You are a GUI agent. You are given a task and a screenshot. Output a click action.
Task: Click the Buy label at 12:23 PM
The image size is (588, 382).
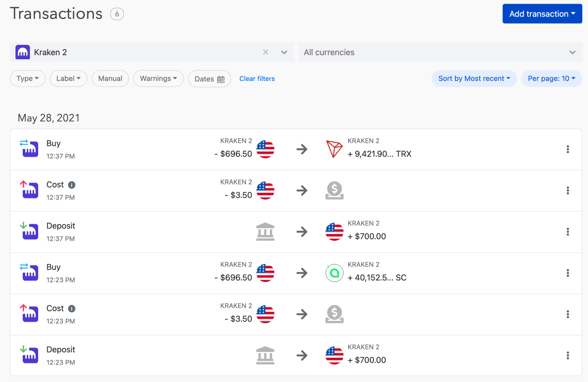pyautogui.click(x=53, y=267)
